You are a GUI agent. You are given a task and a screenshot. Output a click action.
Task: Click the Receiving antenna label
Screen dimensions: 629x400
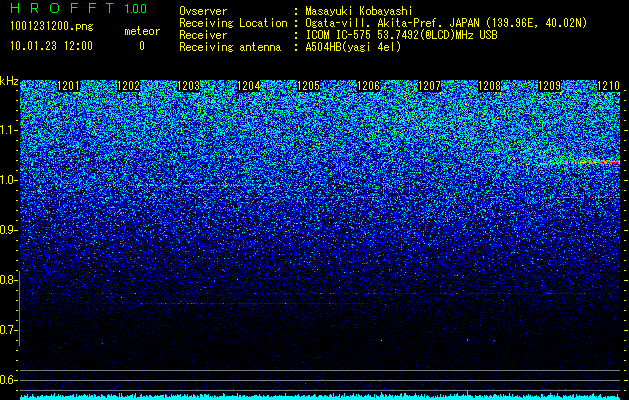point(230,47)
